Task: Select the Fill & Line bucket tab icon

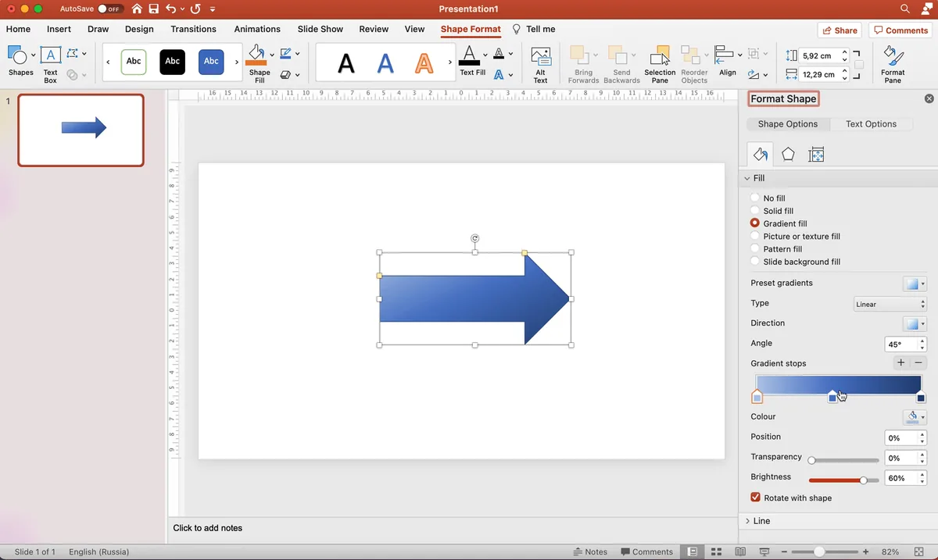Action: [x=760, y=155]
